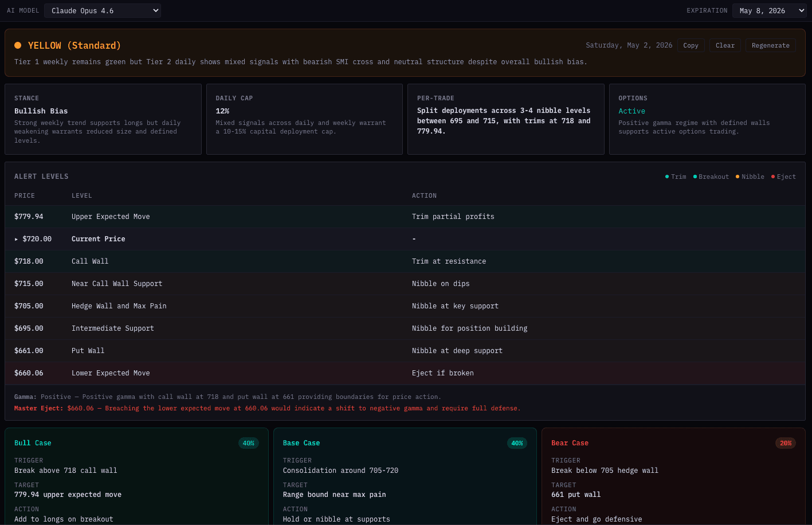Click the PRICE column header
Image resolution: width=812 pixels, height=525 pixels.
point(25,195)
